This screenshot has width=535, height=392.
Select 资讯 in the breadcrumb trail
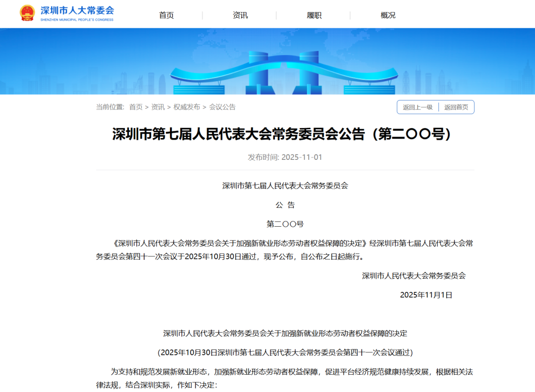pos(157,106)
